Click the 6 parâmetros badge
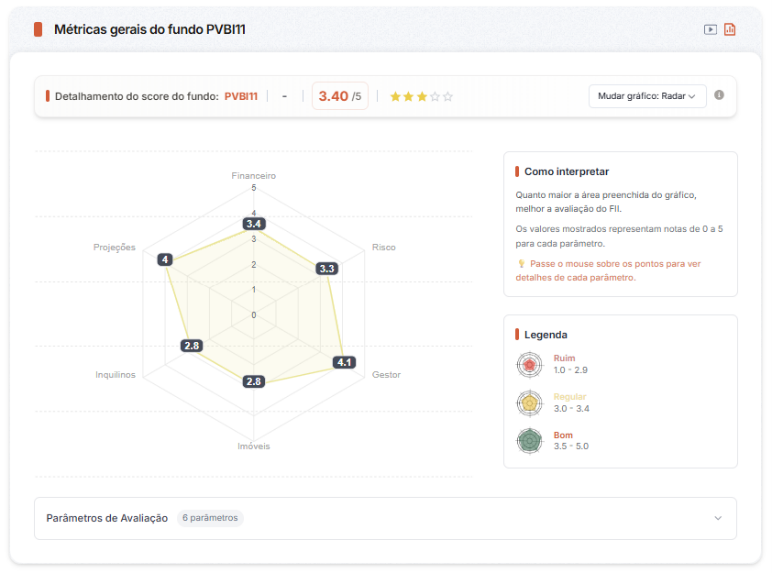The height and width of the screenshot is (573, 772). coord(211,518)
